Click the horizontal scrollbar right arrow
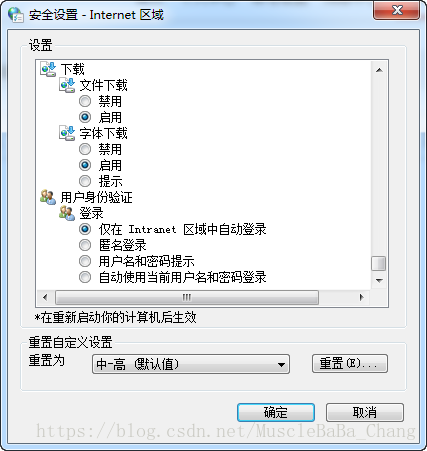The height and width of the screenshot is (451, 427). pyautogui.click(x=361, y=297)
